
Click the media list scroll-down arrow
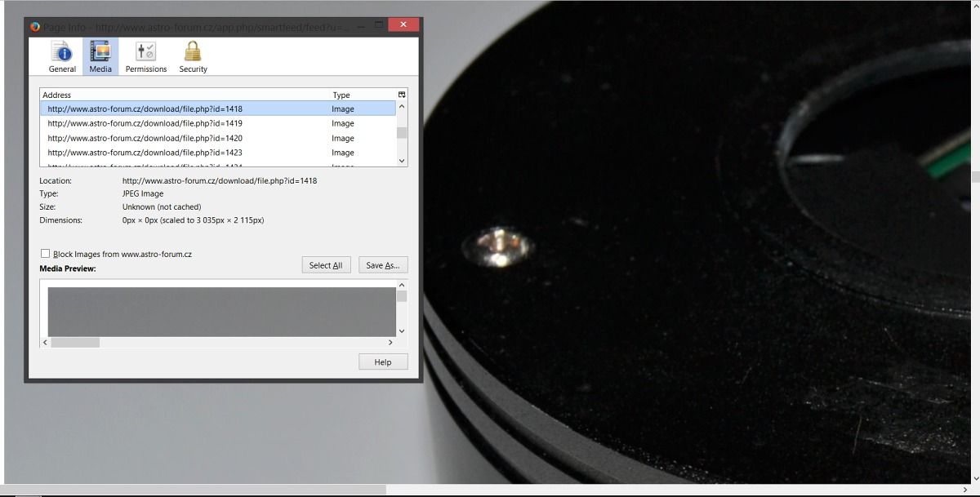point(401,161)
